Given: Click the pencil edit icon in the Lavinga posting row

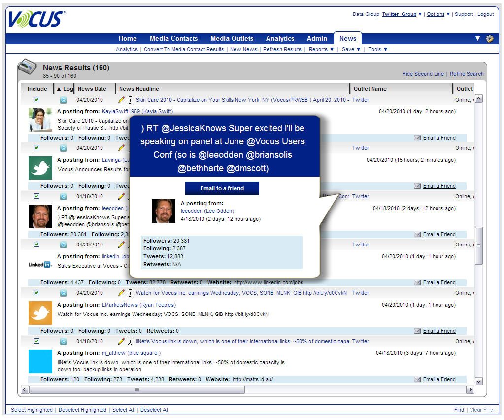Looking at the screenshot, I should point(121,148).
